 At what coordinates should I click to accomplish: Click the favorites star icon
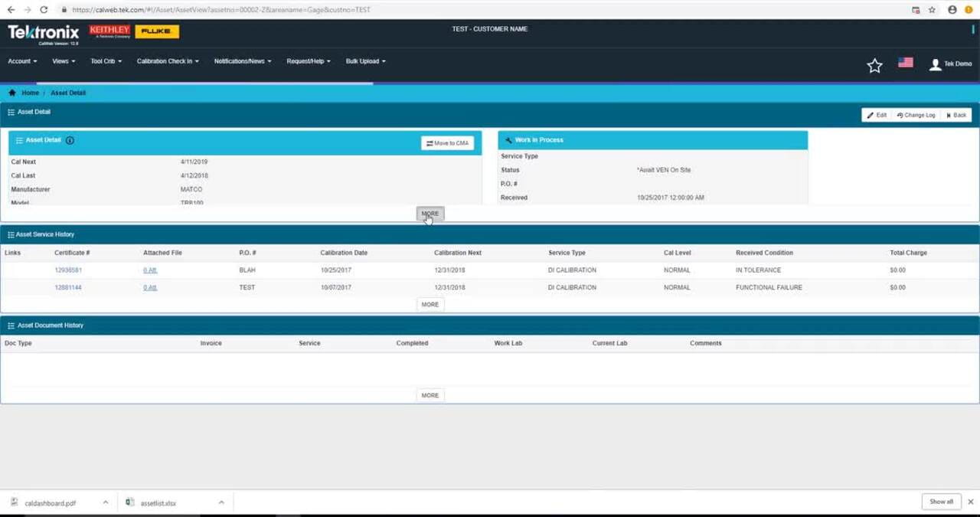[874, 66]
